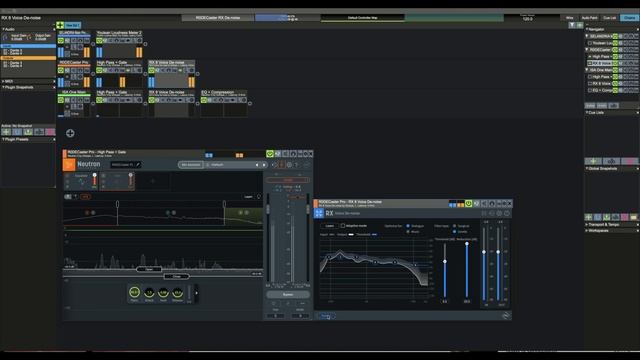Expand Transport & Tempo panel
640x360 pixels.
(x=587, y=225)
